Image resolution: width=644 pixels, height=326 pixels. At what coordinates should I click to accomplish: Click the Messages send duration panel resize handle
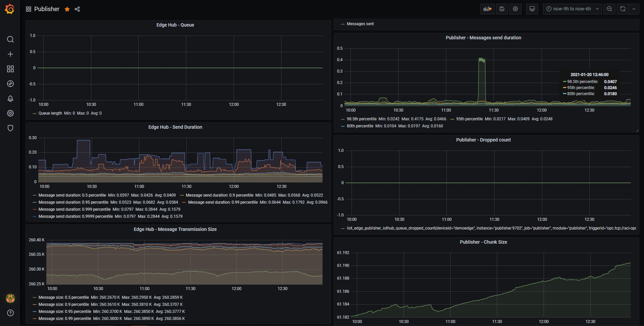(637, 130)
